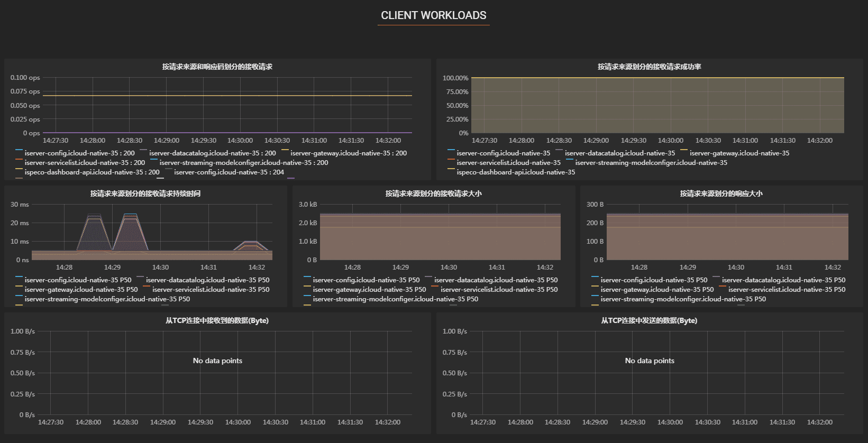Select iserver-streaming-modelconfiger series in the success rate legend

point(651,163)
